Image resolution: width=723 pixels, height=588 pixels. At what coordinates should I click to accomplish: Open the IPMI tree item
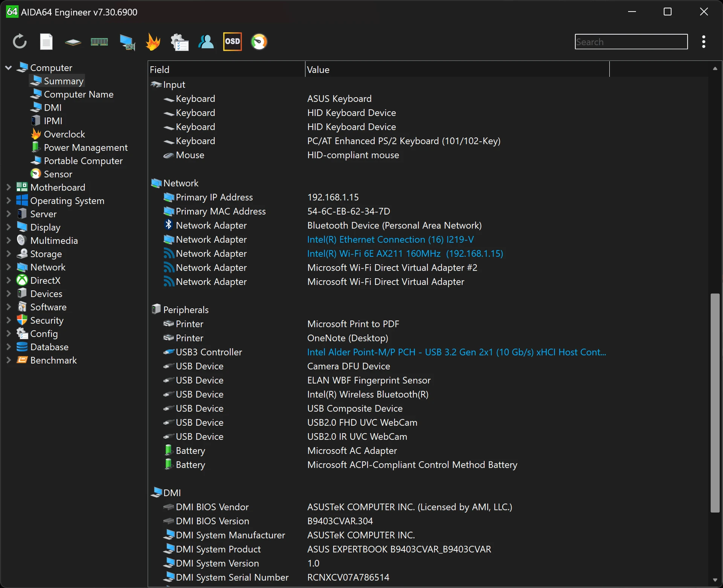pyautogui.click(x=46, y=121)
